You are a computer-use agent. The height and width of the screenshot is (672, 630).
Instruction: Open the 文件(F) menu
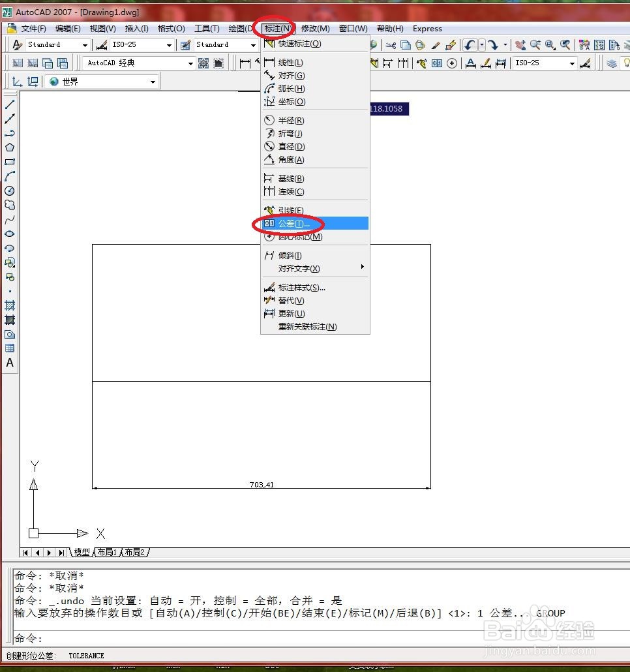coord(33,29)
